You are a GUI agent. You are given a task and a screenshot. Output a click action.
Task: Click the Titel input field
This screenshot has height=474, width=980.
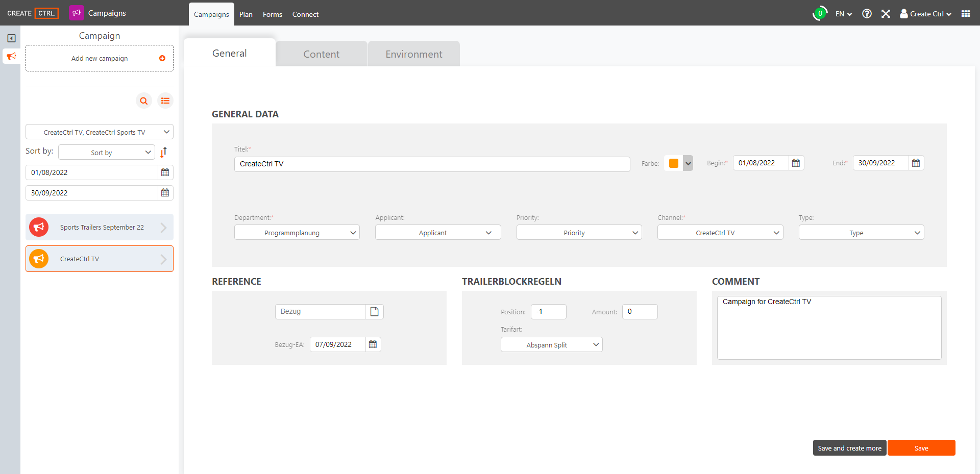[x=432, y=164]
